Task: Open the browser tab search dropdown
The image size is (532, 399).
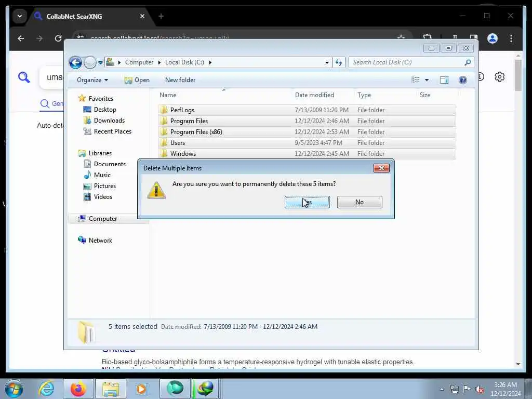Action: click(20, 16)
